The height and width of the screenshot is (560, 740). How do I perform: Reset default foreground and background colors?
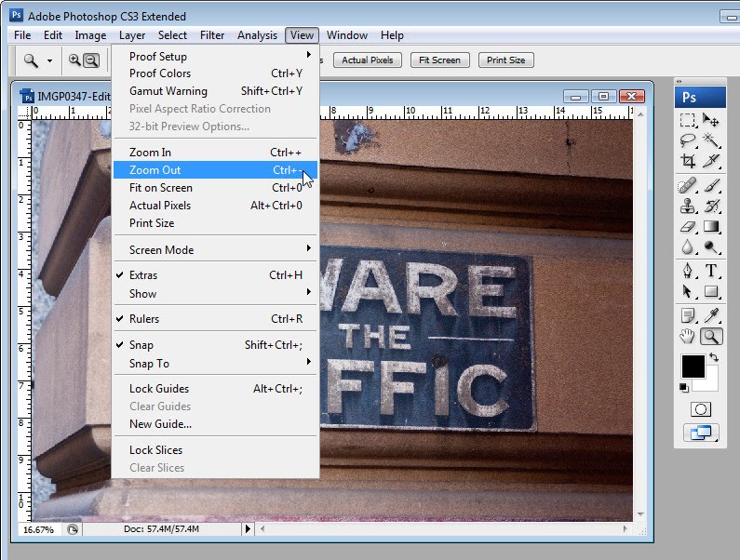pyautogui.click(x=684, y=388)
